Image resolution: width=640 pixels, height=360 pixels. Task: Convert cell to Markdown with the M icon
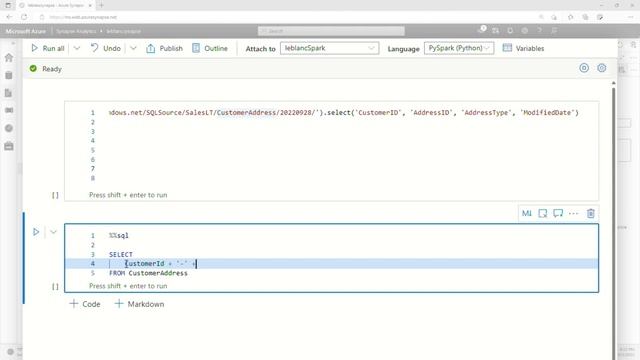tap(527, 213)
